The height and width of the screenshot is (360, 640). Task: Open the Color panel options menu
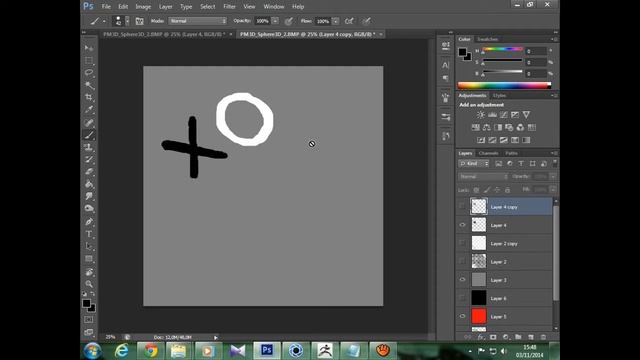coord(554,39)
